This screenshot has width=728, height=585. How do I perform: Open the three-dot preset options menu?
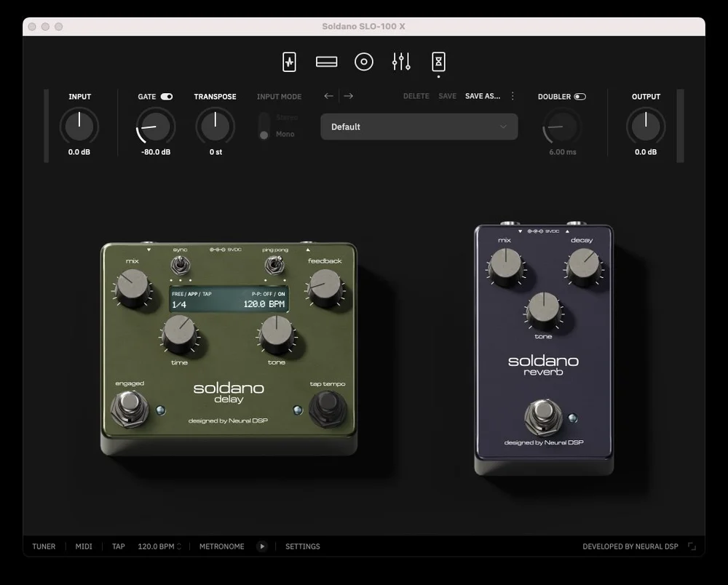[x=512, y=95]
